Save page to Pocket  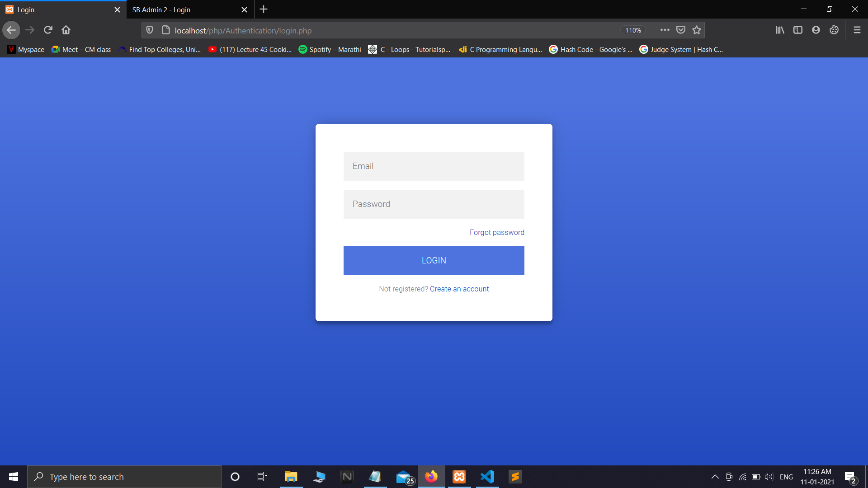click(x=680, y=30)
